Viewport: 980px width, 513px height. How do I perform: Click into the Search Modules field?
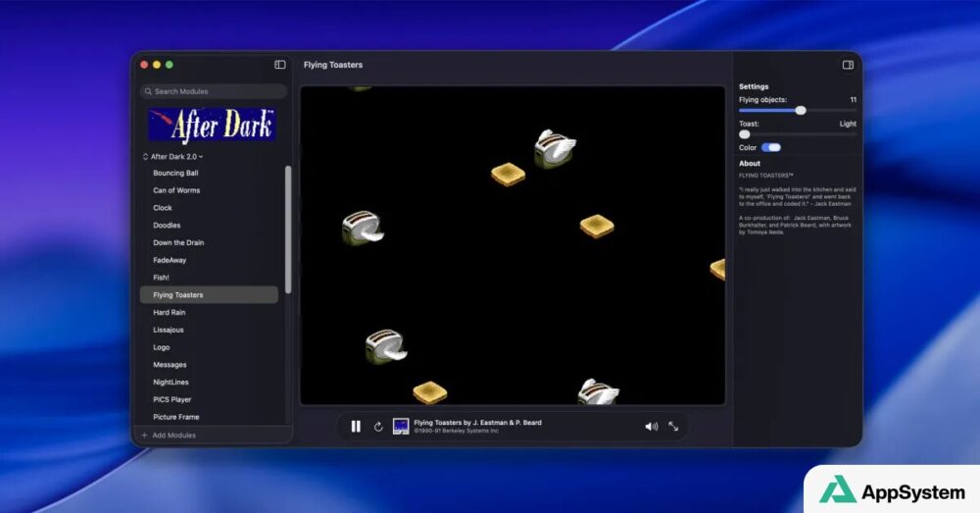click(214, 91)
